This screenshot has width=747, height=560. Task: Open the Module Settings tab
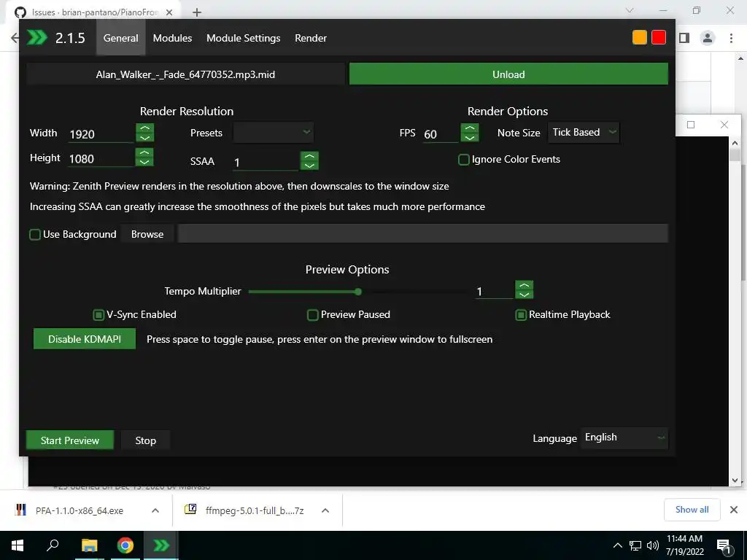[244, 38]
